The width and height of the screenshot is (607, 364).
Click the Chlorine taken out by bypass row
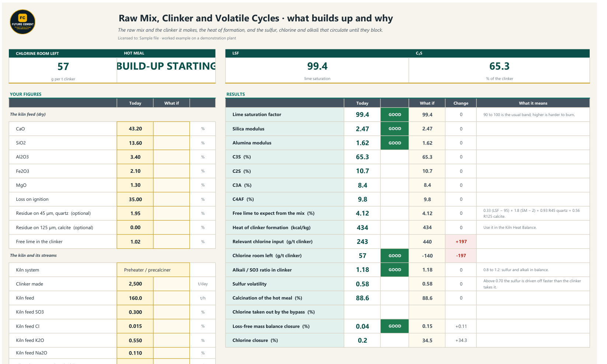407,312
